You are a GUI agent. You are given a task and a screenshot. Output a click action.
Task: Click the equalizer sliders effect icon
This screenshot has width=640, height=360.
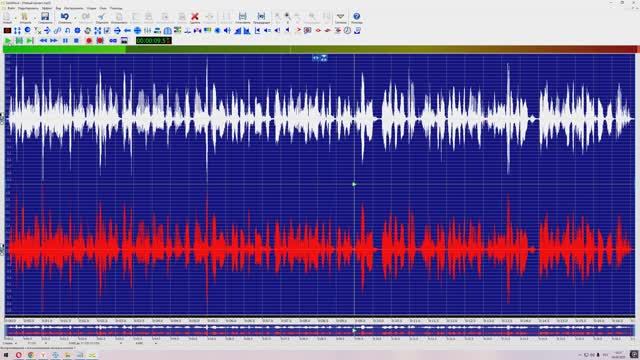click(x=147, y=31)
